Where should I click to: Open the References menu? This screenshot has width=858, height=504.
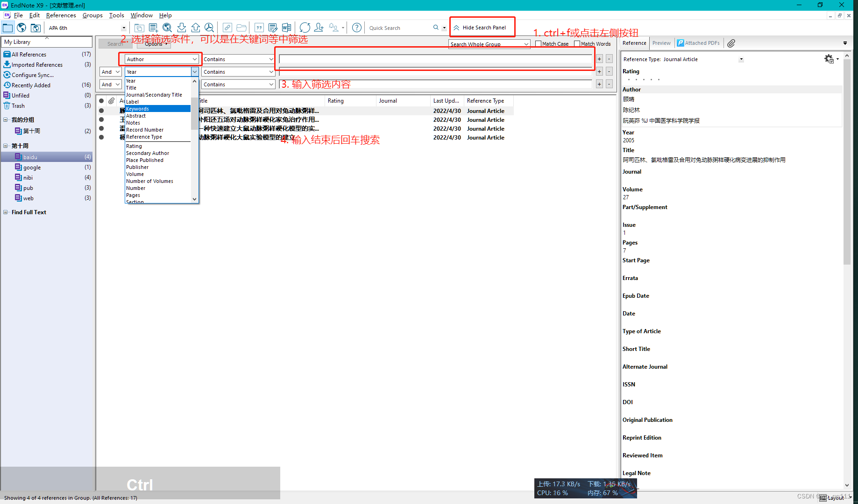pos(61,15)
